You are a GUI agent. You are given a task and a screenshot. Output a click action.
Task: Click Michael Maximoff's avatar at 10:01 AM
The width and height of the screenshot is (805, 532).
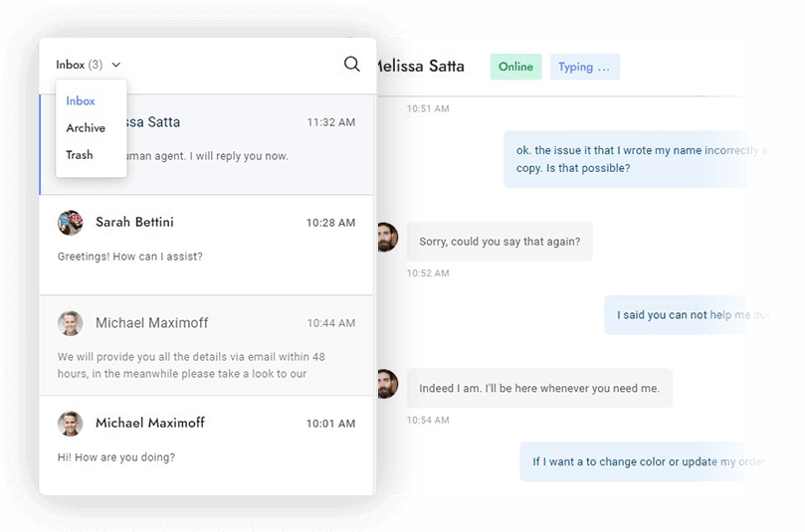point(71,424)
